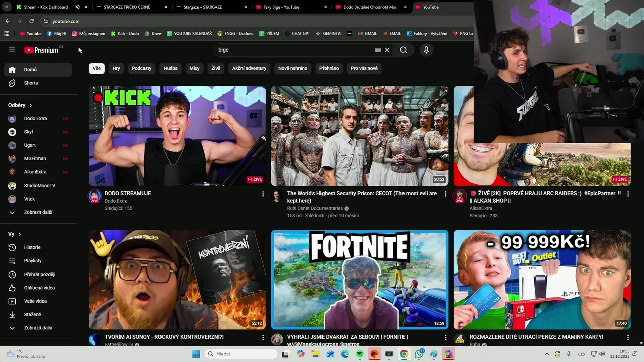The width and height of the screenshot is (644, 362).
Task: Open the ROZMAZLENÉ DÍTĚ video title
Action: coord(536,337)
